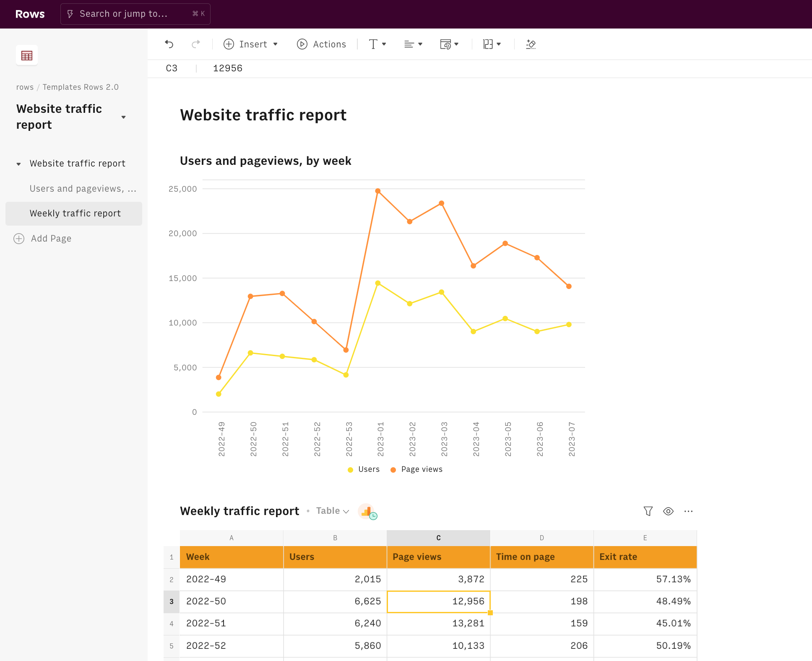Click the Search or jump to field
Screen dimensions: 812x661
point(135,14)
